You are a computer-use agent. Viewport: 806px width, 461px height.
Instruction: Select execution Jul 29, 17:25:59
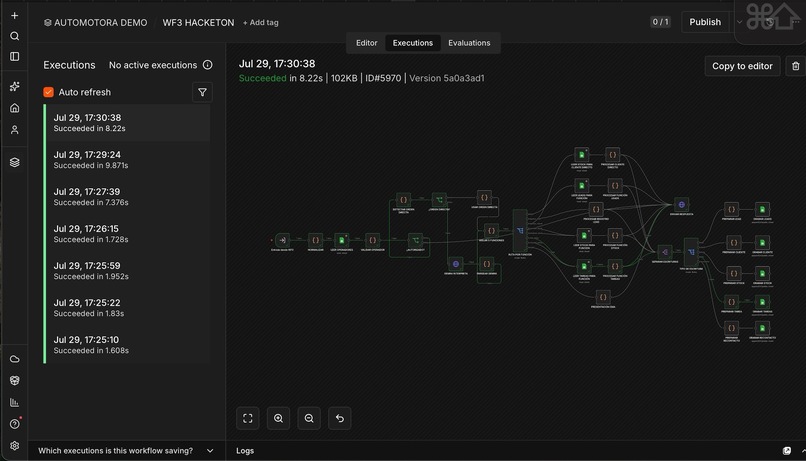click(x=128, y=271)
